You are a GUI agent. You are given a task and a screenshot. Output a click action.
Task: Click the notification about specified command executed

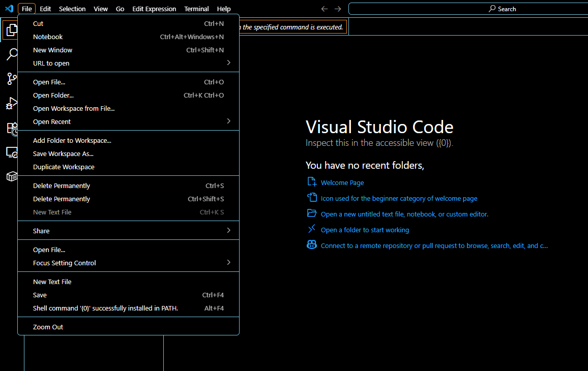293,27
